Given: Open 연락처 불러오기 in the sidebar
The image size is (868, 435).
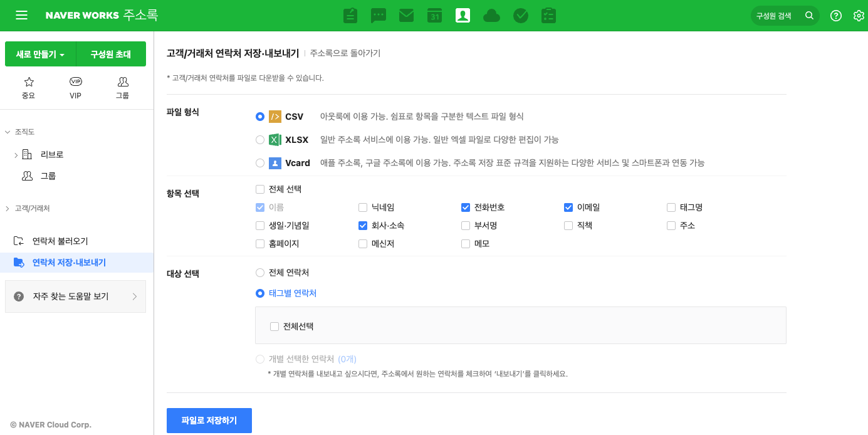Looking at the screenshot, I should (x=60, y=241).
